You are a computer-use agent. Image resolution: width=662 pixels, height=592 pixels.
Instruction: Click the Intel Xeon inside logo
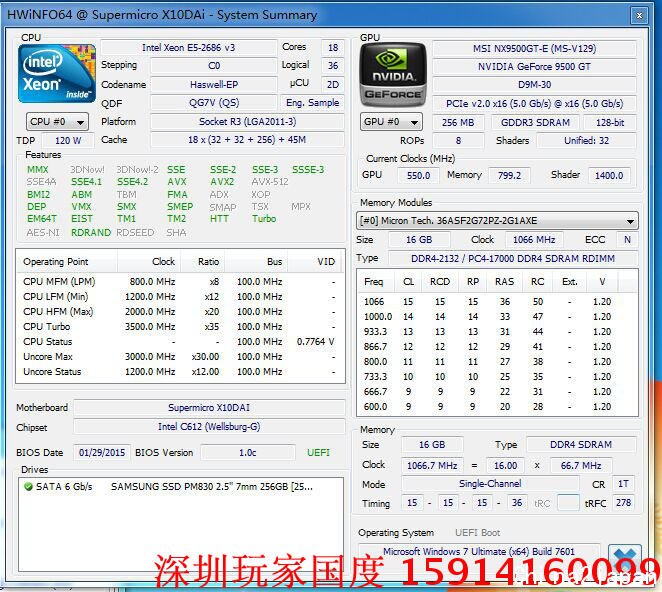[57, 74]
